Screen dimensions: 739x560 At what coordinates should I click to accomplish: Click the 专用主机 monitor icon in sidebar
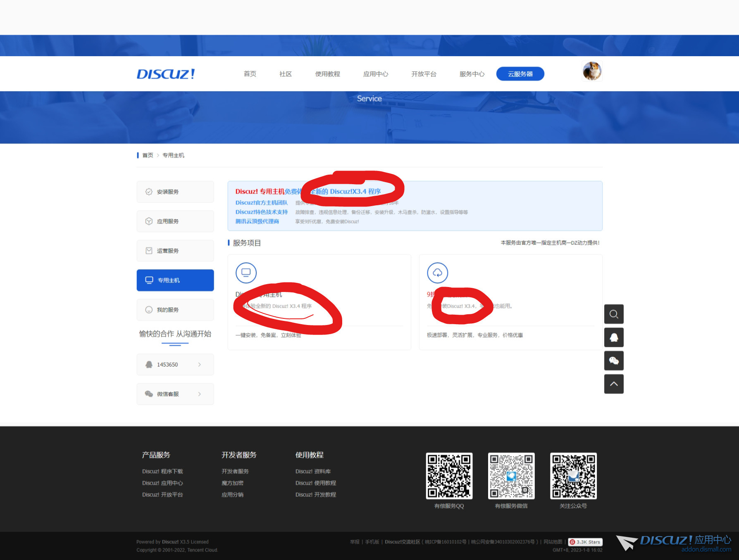pos(149,280)
